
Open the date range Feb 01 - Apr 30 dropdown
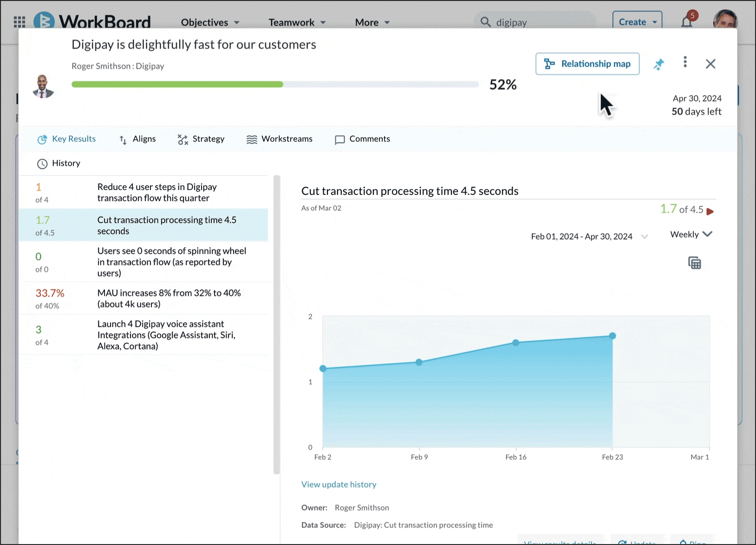(589, 236)
